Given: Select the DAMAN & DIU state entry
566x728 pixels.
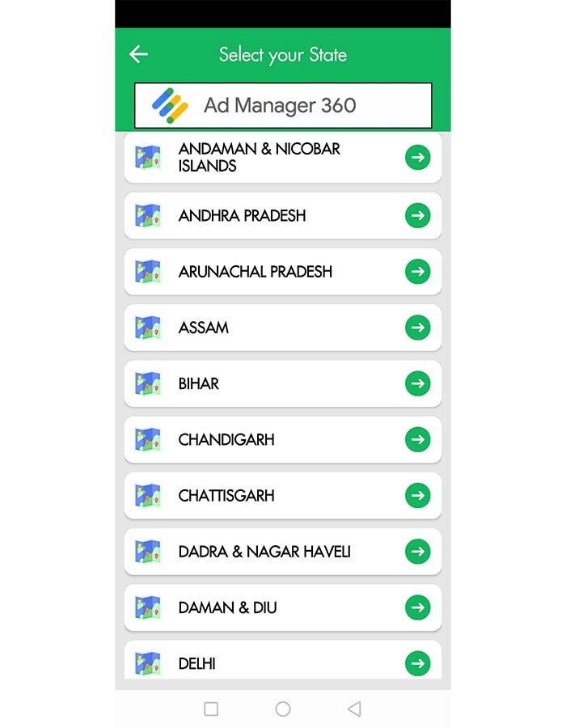Looking at the screenshot, I should [x=283, y=607].
